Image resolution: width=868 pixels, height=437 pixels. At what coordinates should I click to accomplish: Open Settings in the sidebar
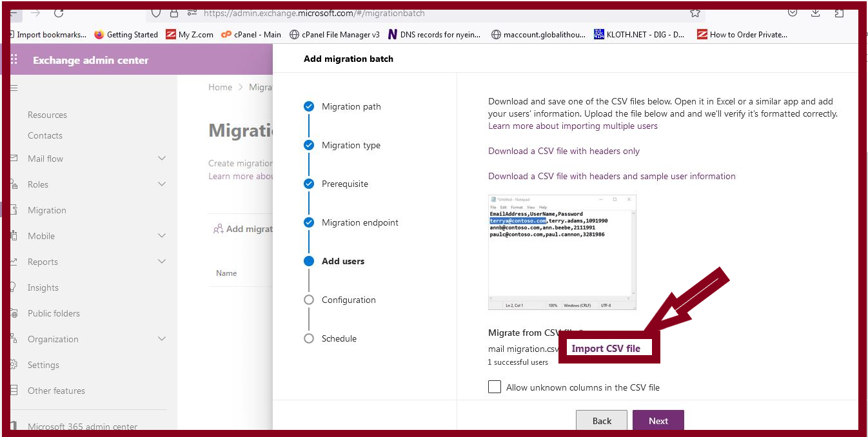coord(43,365)
